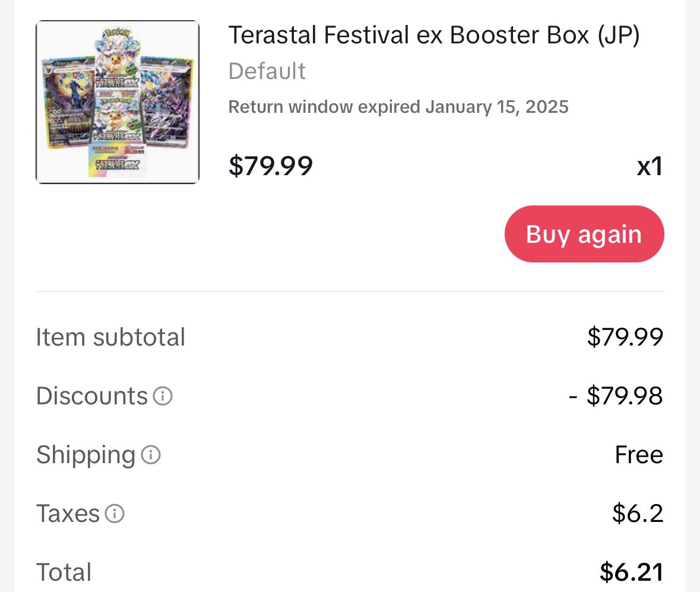Open Terastal Festival ex Booster Box title

click(x=434, y=35)
